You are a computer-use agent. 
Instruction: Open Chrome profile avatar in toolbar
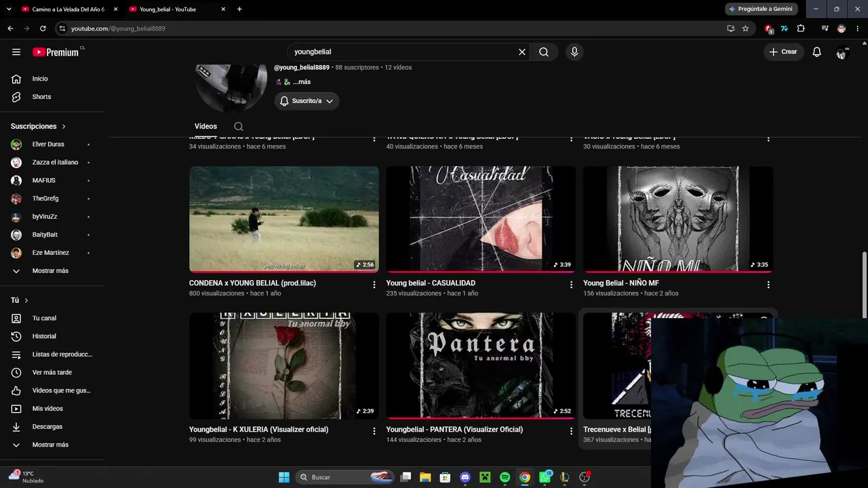[842, 28]
